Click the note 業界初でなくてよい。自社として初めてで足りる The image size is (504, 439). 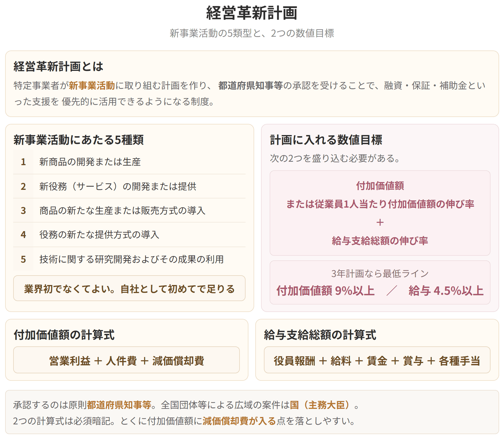coord(129,289)
